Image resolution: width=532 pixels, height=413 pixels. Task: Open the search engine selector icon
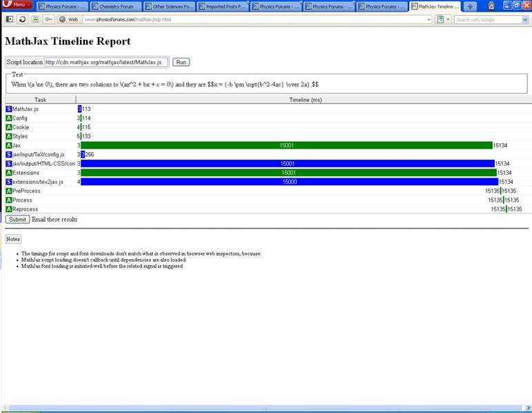pyautogui.click(x=443, y=19)
